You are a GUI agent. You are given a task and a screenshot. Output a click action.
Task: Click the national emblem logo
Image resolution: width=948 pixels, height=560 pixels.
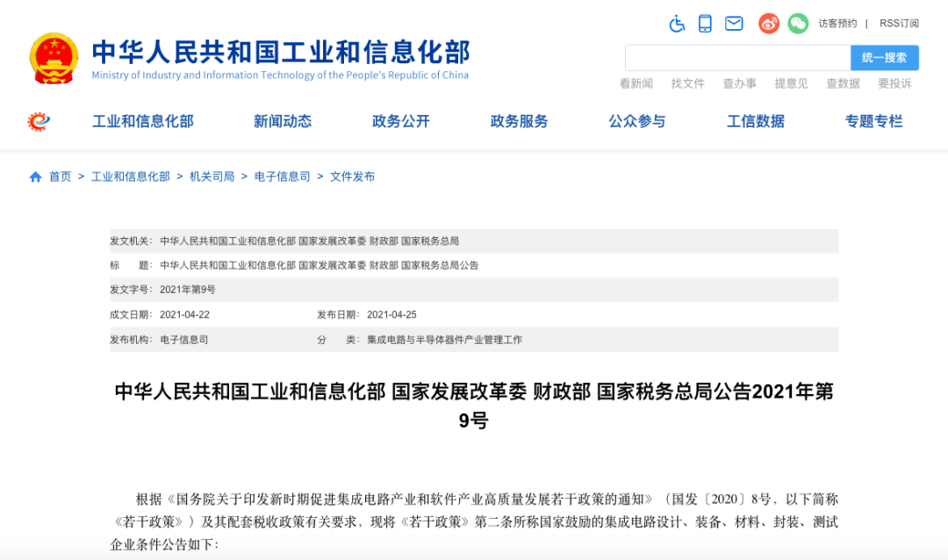[x=54, y=58]
